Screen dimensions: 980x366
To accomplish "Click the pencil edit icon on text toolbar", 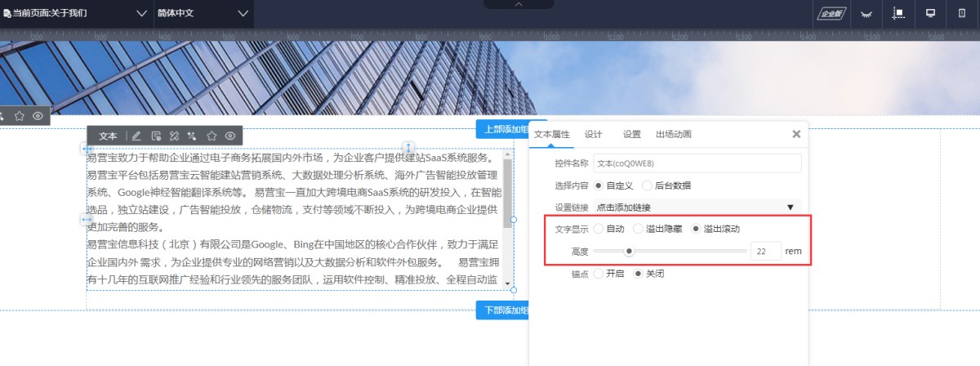I will [136, 136].
